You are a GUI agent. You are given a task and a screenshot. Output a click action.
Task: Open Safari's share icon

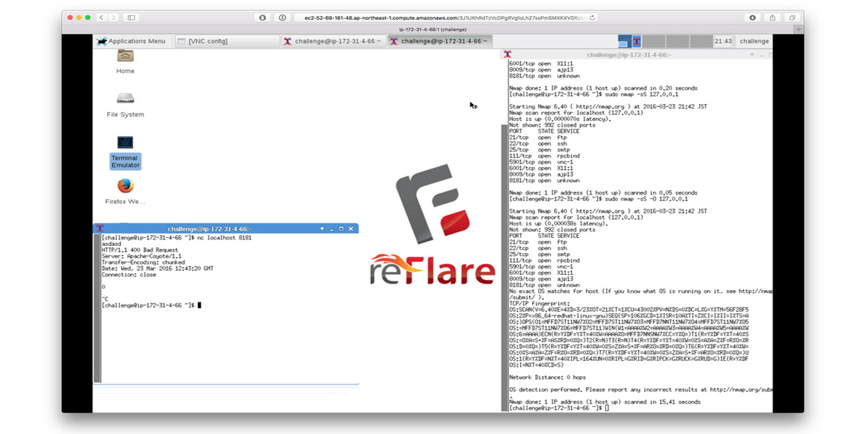click(773, 17)
